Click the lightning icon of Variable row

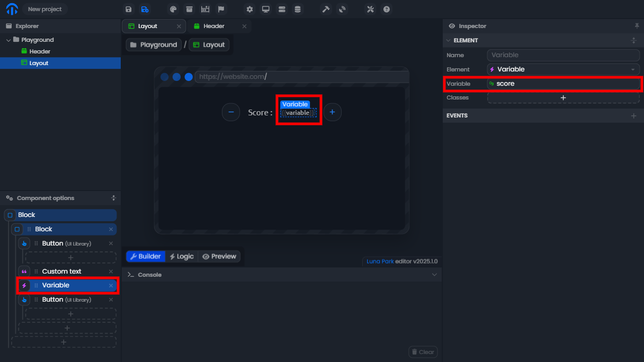[x=24, y=285]
